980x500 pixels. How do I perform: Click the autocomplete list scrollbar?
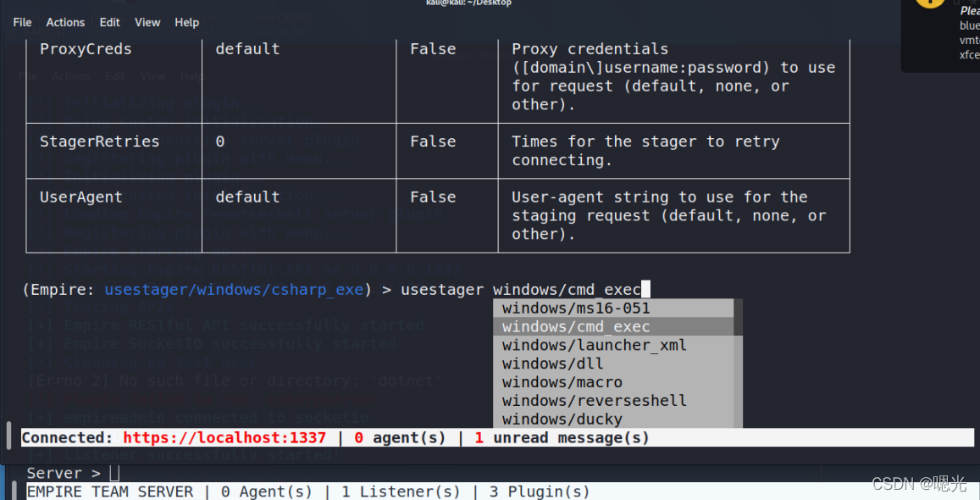click(739, 317)
